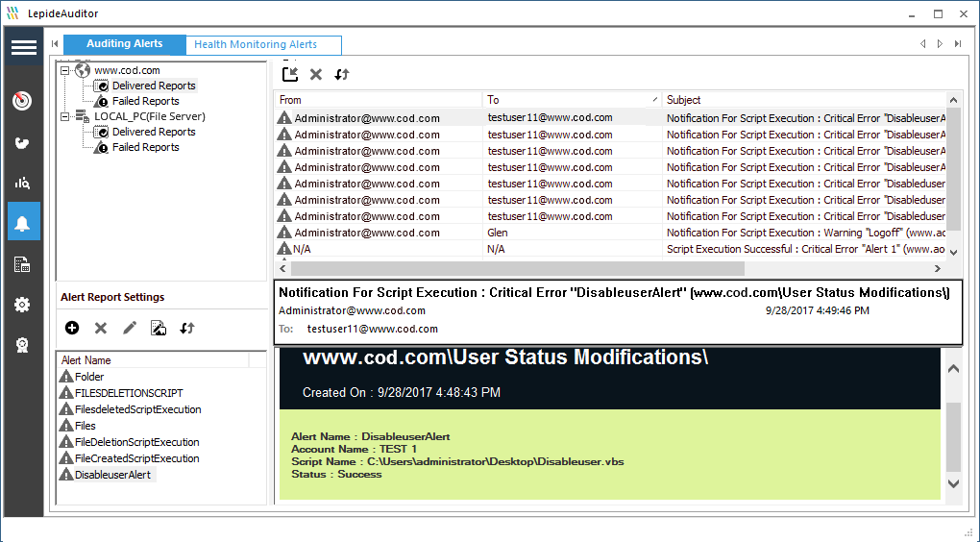The height and width of the screenshot is (542, 980).
Task: Edit alert with pencil icon
Action: click(130, 328)
